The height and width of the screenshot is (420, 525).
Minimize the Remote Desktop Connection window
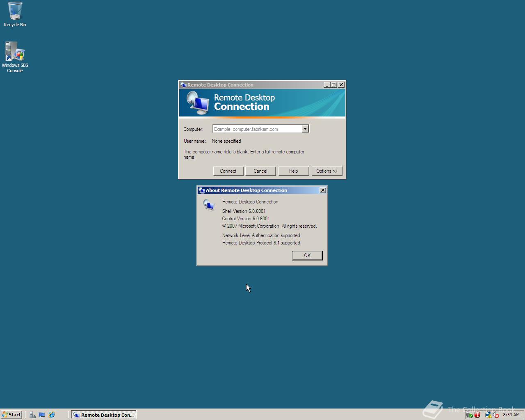(x=327, y=85)
